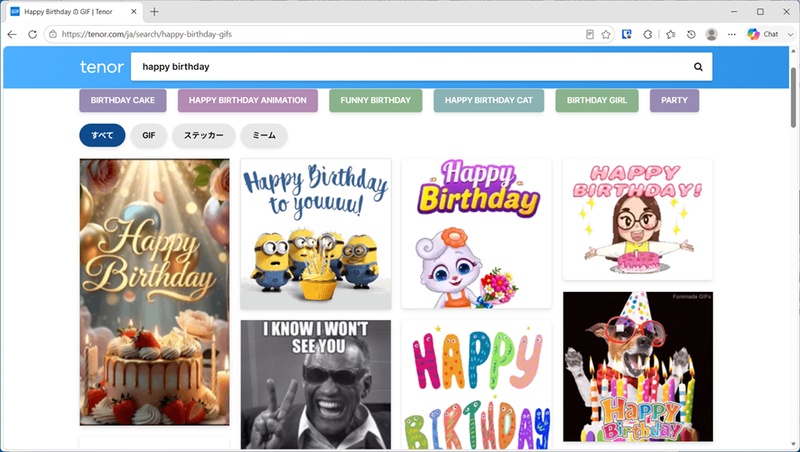Expand the chevron beside Chat

point(790,34)
